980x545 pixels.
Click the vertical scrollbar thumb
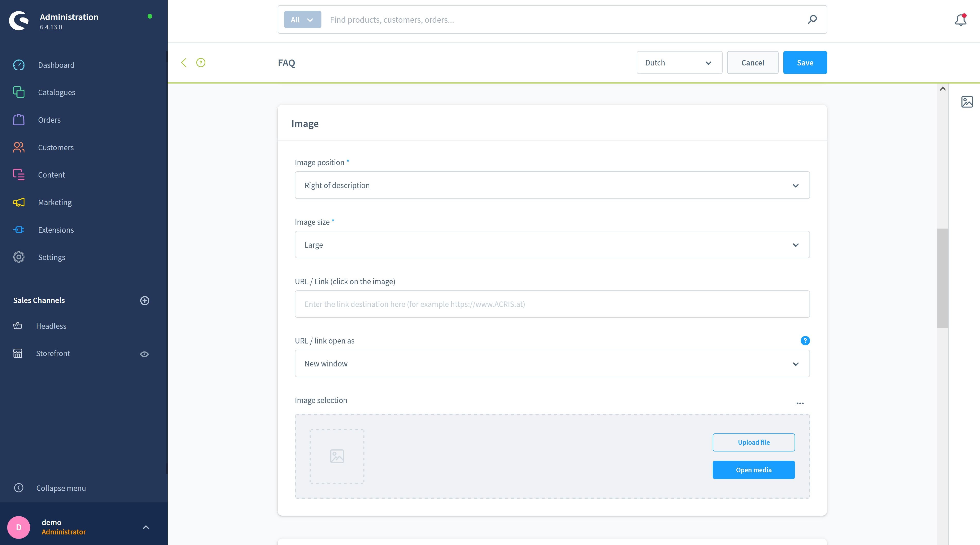tap(942, 278)
